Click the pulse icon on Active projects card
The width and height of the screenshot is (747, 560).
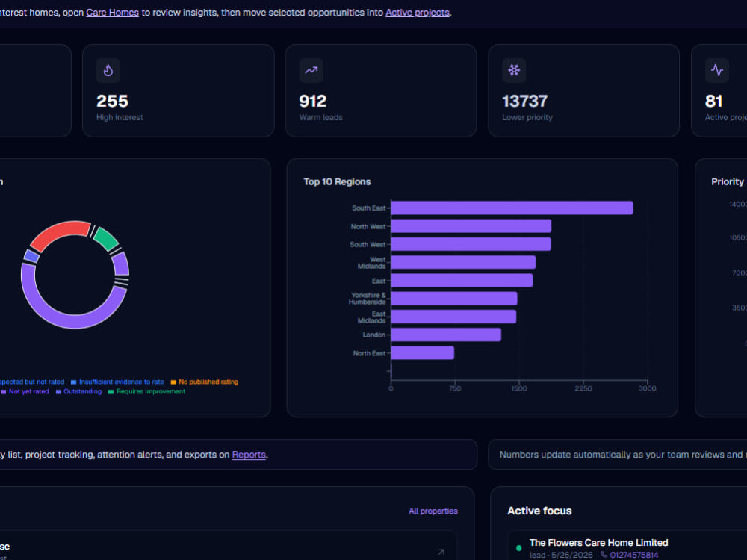(717, 70)
